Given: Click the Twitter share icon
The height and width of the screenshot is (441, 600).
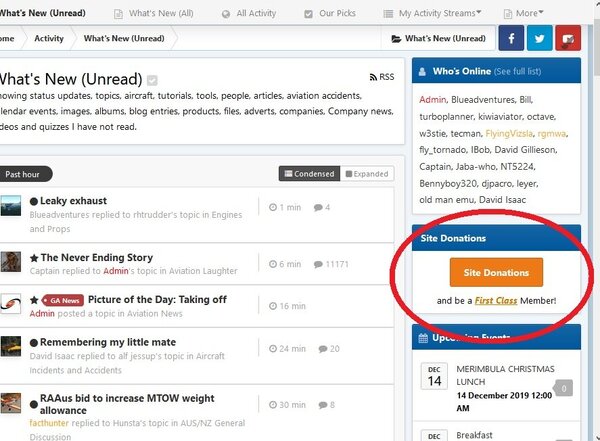Looking at the screenshot, I should click(x=539, y=39).
